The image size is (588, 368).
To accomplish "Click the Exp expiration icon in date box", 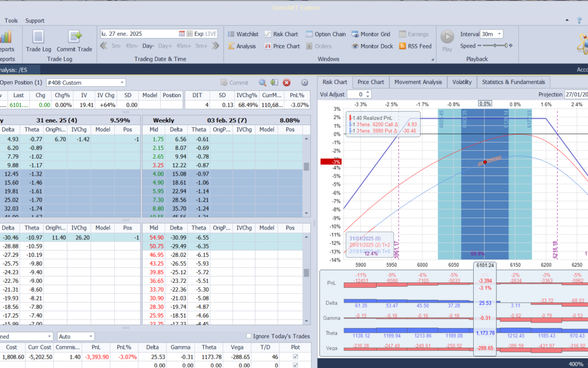I will click(x=190, y=34).
